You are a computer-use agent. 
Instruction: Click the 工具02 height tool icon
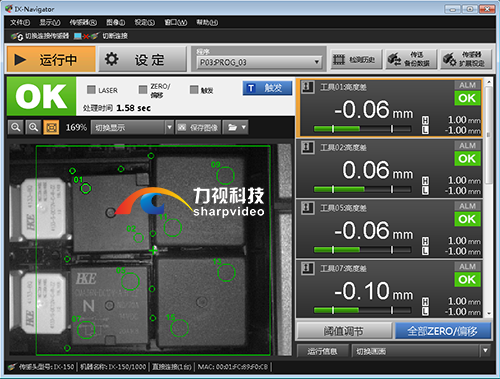pyautogui.click(x=307, y=147)
